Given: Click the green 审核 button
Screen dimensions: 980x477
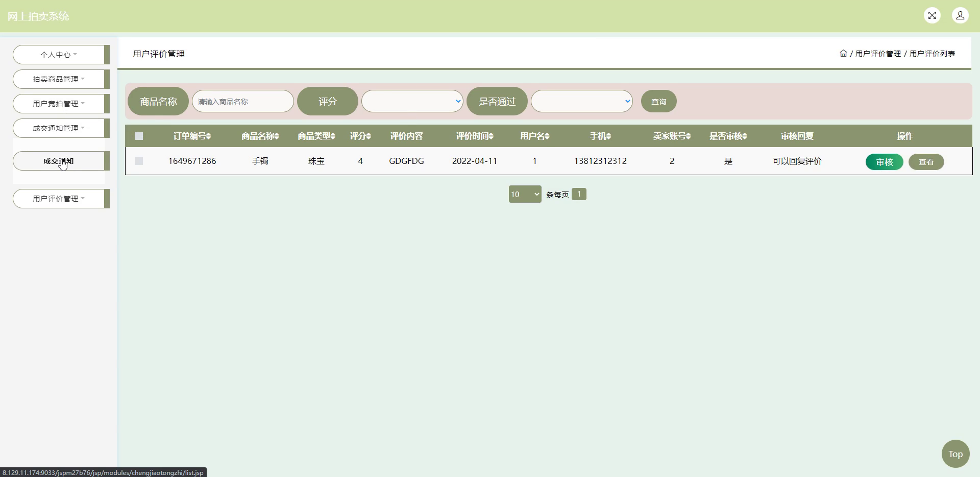Looking at the screenshot, I should [x=885, y=162].
